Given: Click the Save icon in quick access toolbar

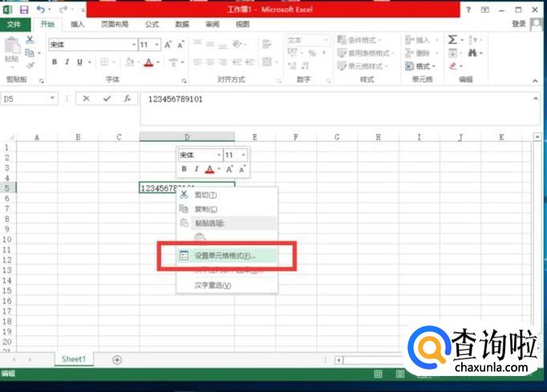Looking at the screenshot, I should point(23,10).
